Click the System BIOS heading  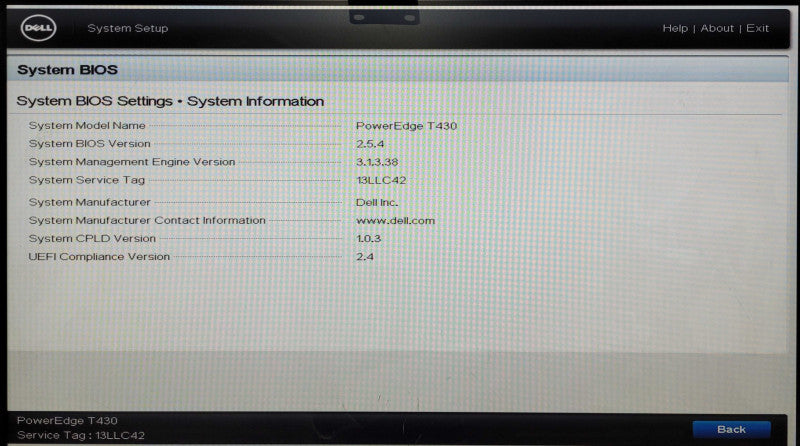tap(67, 70)
